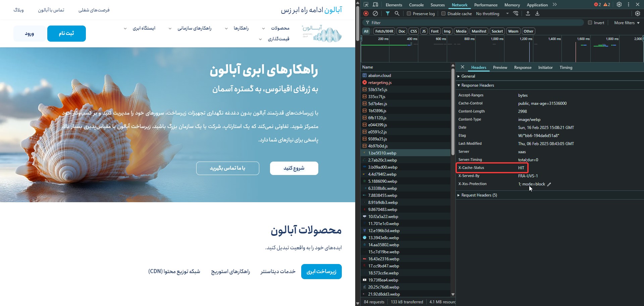644x306 pixels.
Task: Open the network search magnifier
Action: [x=397, y=13]
